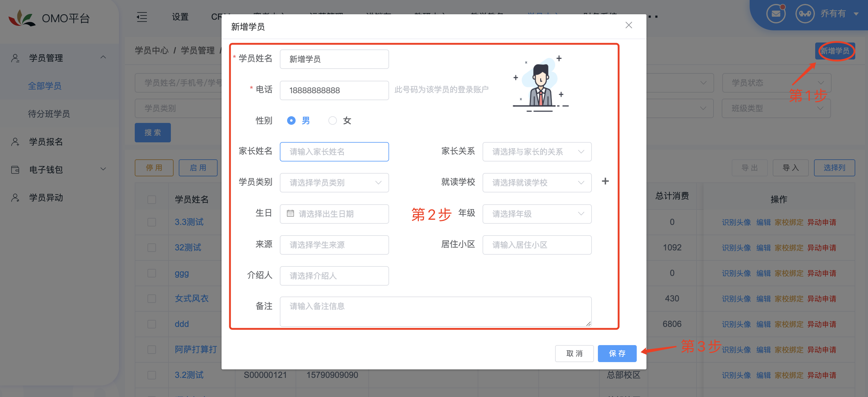The image size is (868, 397).
Task: Click the 学员姓名 input field
Action: [x=334, y=59]
